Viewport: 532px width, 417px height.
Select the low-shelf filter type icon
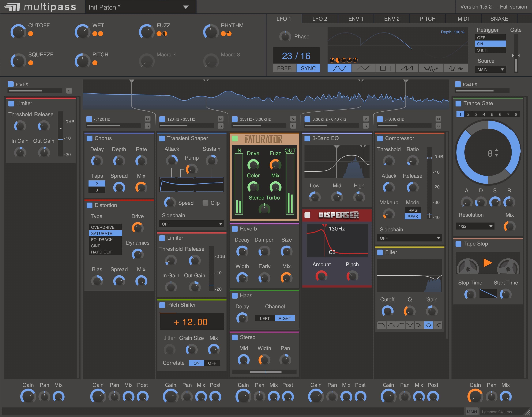(419, 325)
